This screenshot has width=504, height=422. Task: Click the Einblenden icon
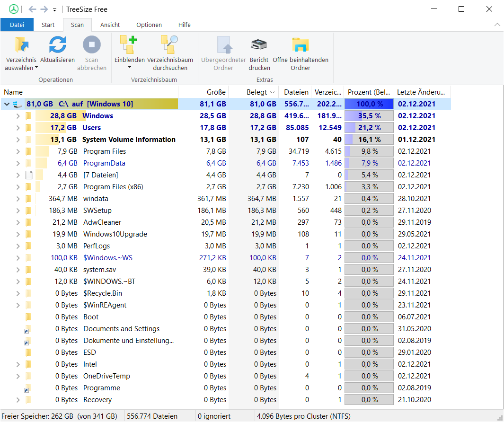tap(129, 44)
